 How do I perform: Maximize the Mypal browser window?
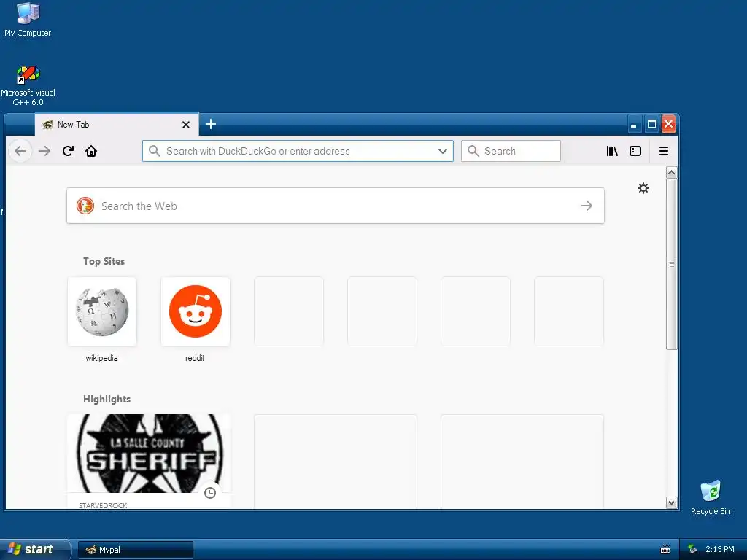(x=651, y=124)
